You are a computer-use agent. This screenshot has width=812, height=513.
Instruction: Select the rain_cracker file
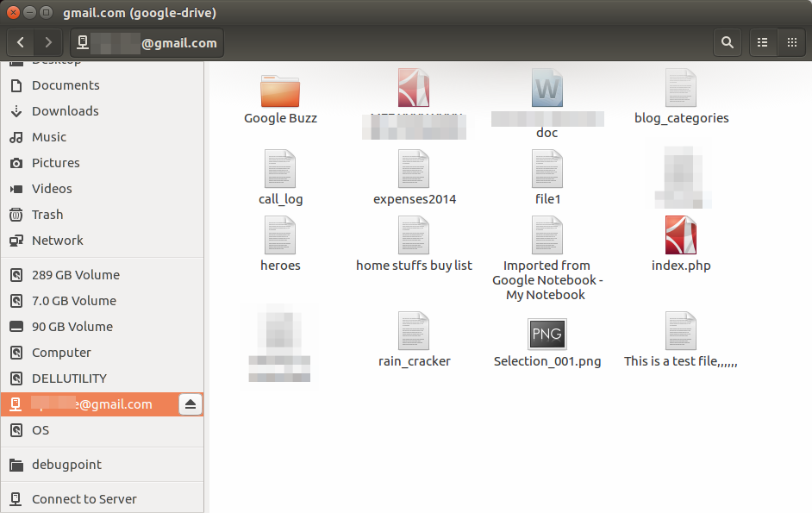click(x=414, y=332)
